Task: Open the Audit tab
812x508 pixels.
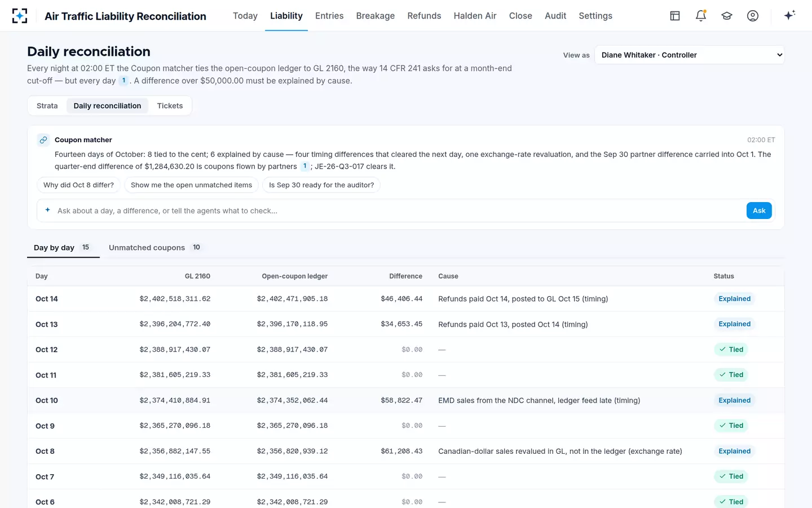Action: tap(555, 16)
